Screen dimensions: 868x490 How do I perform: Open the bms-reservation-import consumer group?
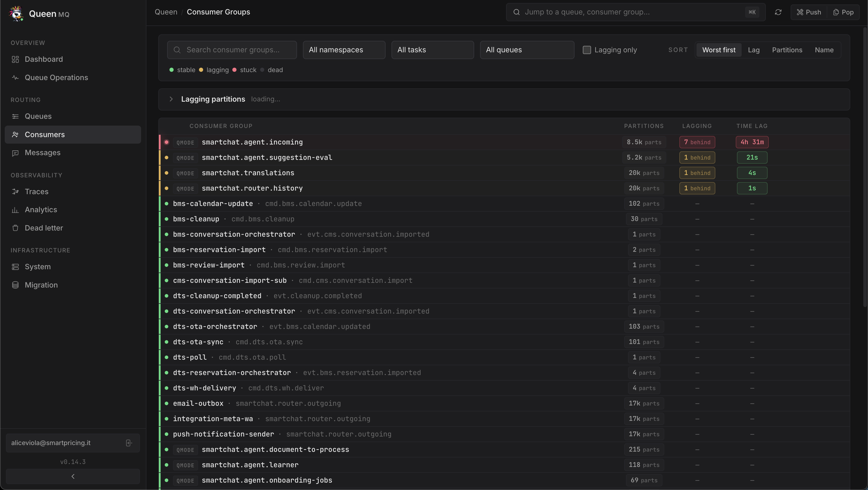click(504, 250)
